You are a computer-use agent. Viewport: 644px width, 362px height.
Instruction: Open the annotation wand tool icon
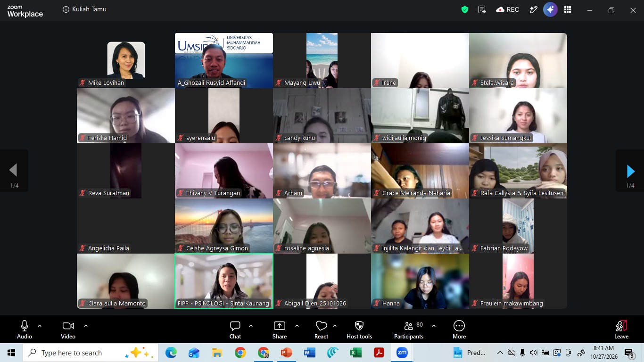coord(534,9)
